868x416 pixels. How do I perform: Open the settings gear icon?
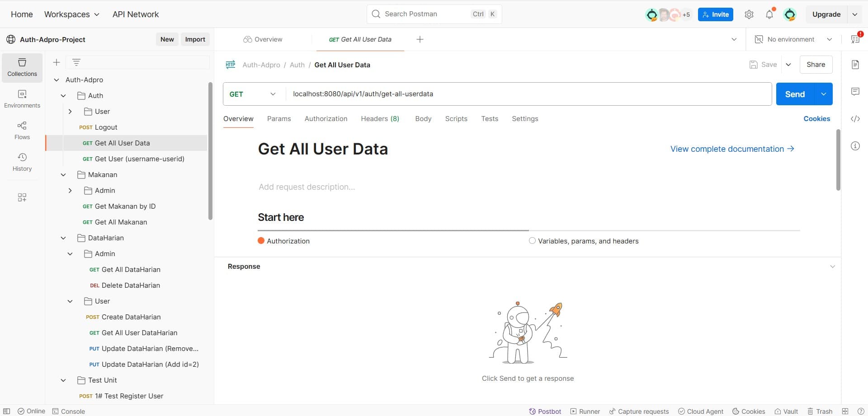[749, 14]
